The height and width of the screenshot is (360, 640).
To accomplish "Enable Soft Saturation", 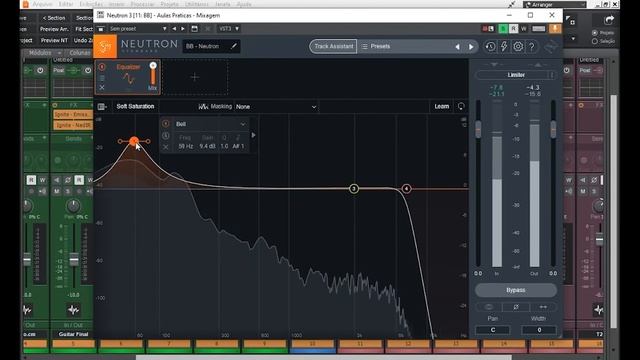I will coord(135,107).
